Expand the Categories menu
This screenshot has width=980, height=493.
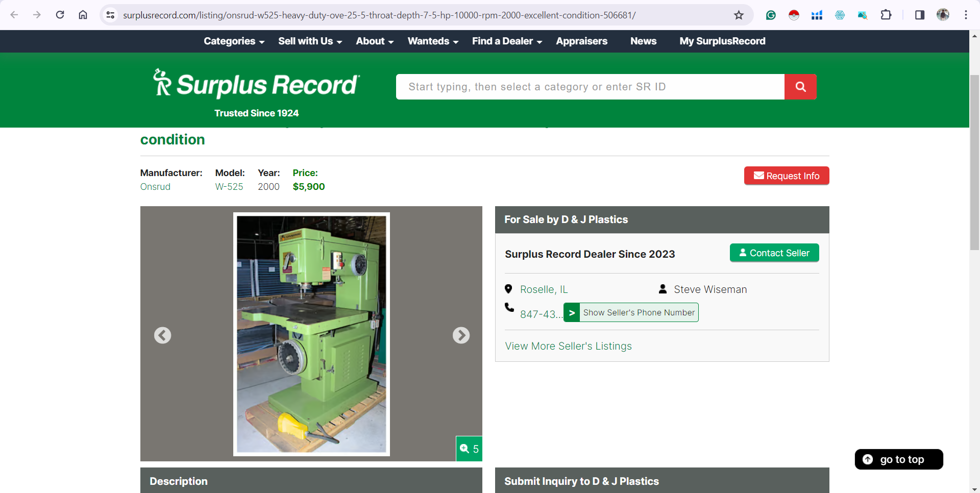click(234, 41)
